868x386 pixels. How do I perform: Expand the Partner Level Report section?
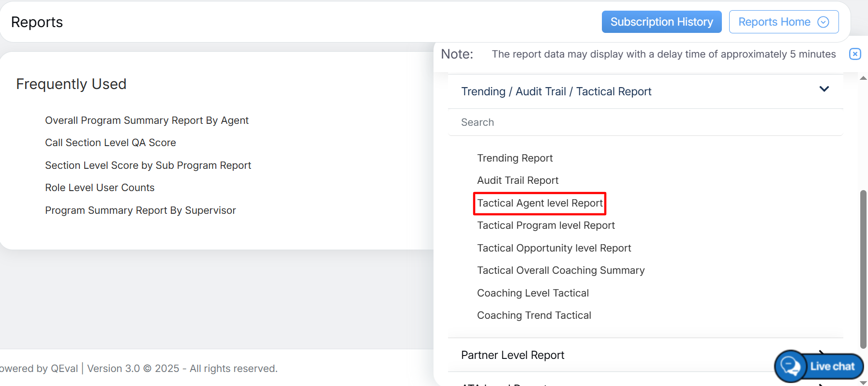513,355
